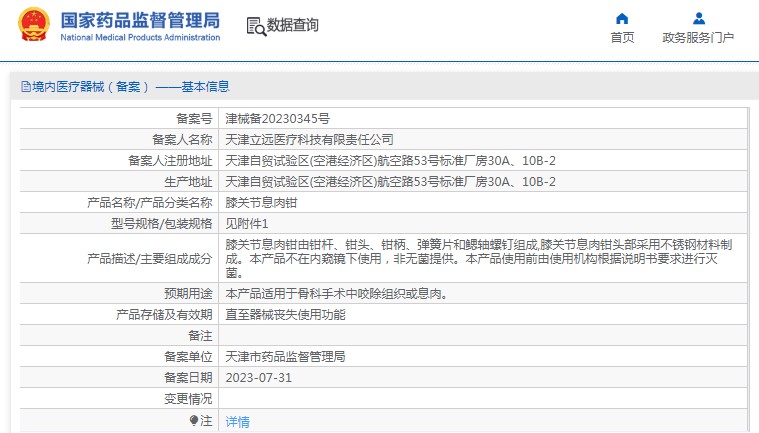Viewport: 759px width, 433px height.
Task: Select product name 膝关节息肉钳
Action: (x=261, y=203)
